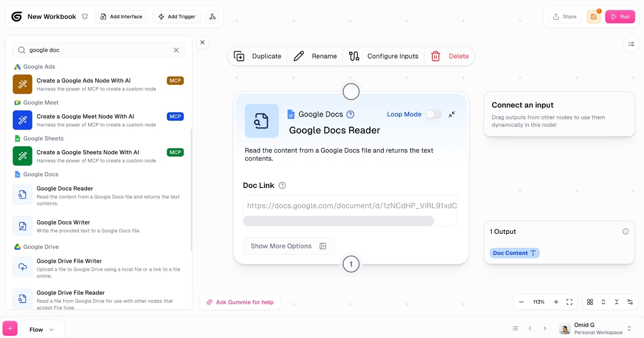Click the Google Sheets MCP badge
The width and height of the screenshot is (644, 338).
175,152
